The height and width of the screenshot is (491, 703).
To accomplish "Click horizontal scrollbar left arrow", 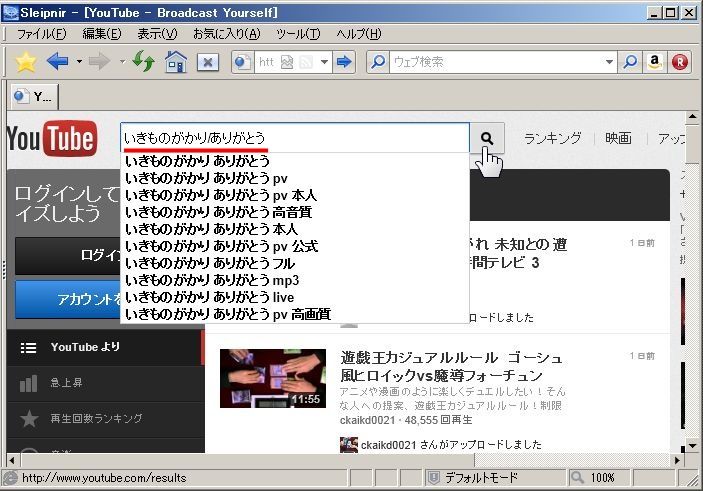I will pos(12,460).
